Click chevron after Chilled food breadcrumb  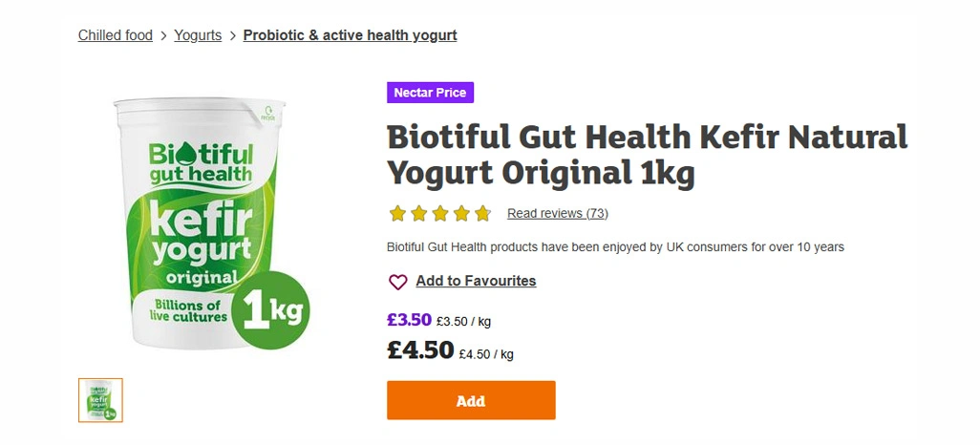(163, 35)
